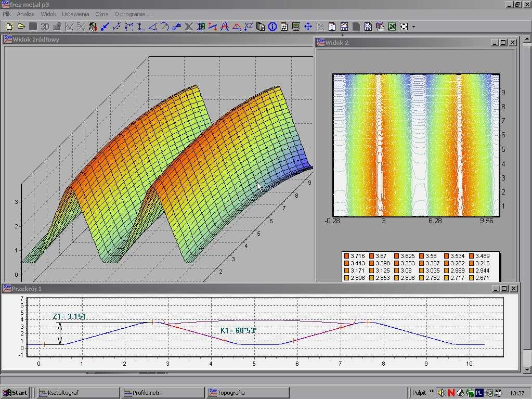Click the 3.716 legend color swatch
The height and width of the screenshot is (399, 532).
point(346,256)
